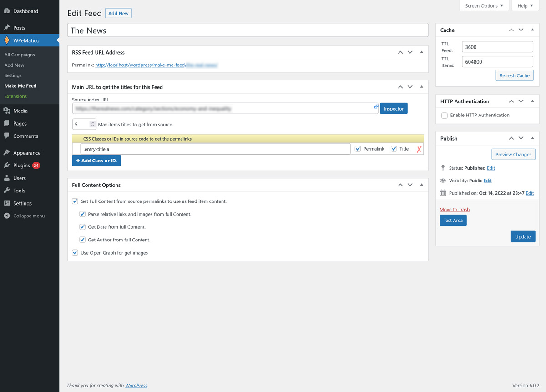Image resolution: width=546 pixels, height=392 pixels.
Task: Open source URL in new window icon
Action: 376,106
